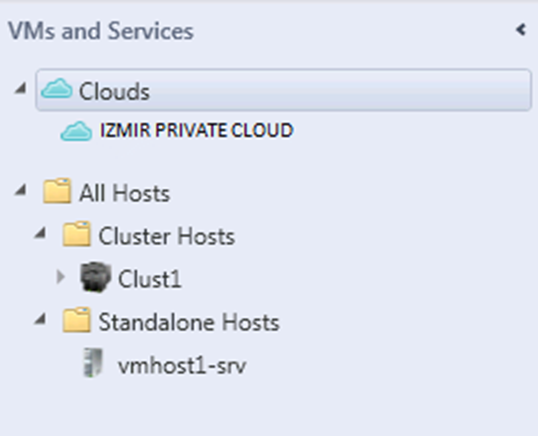Image resolution: width=538 pixels, height=436 pixels.
Task: Select the Clust1 label
Action: coord(150,279)
